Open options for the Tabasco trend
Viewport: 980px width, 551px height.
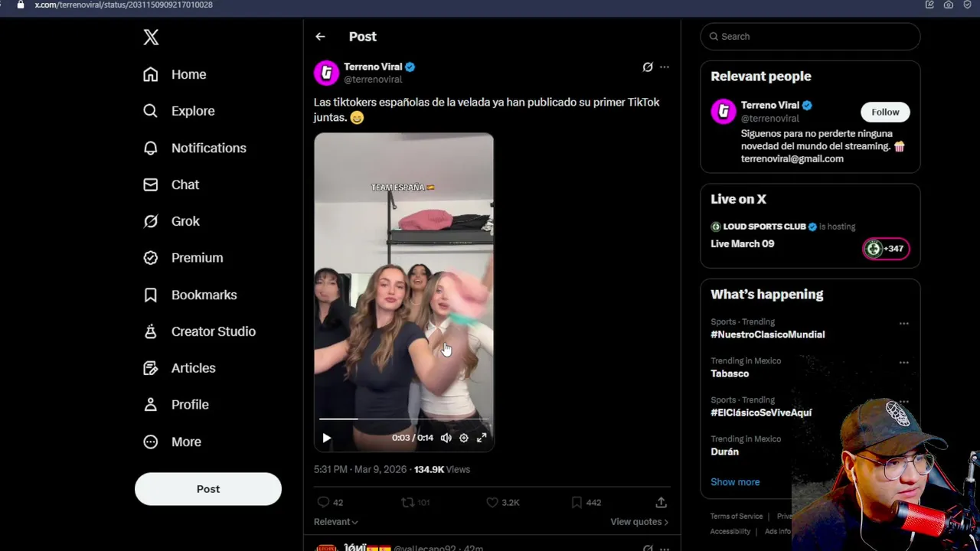click(x=903, y=363)
